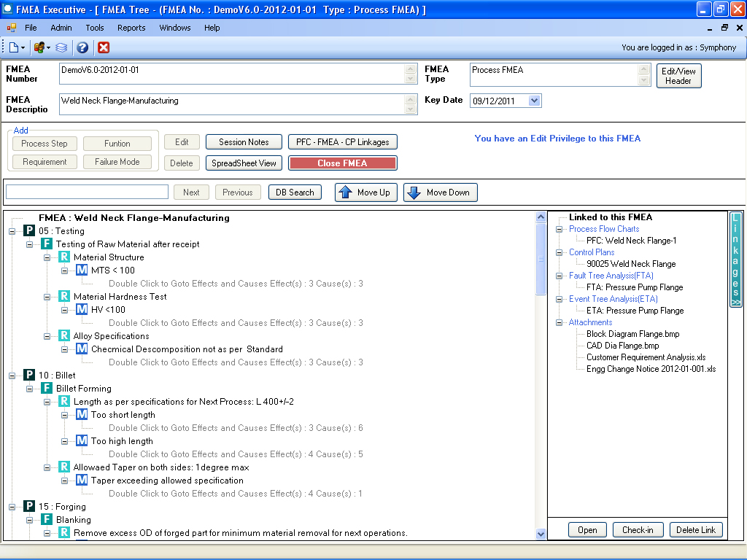Select the M icon for Checmical Descomposition
This screenshot has width=747, height=560.
point(82,349)
